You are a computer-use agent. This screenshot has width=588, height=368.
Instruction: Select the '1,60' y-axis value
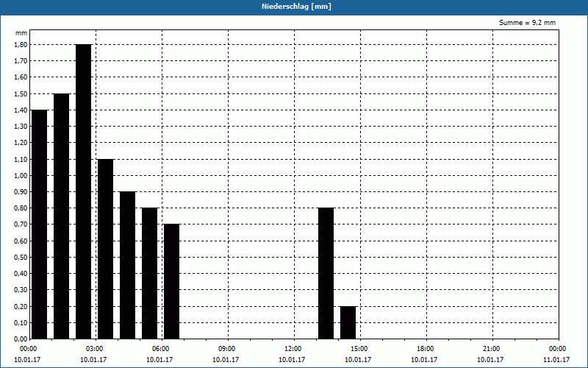21,77
